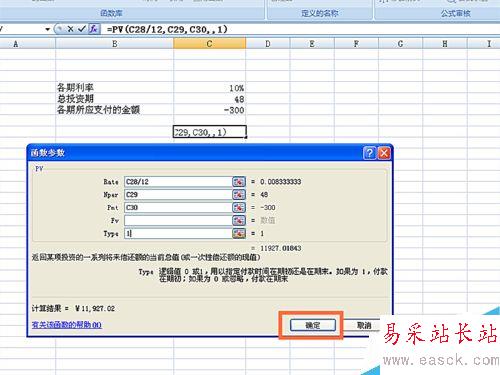This screenshot has width=500, height=375.
Task: Click the formula bar confirm checkmark icon
Action: pos(82,29)
